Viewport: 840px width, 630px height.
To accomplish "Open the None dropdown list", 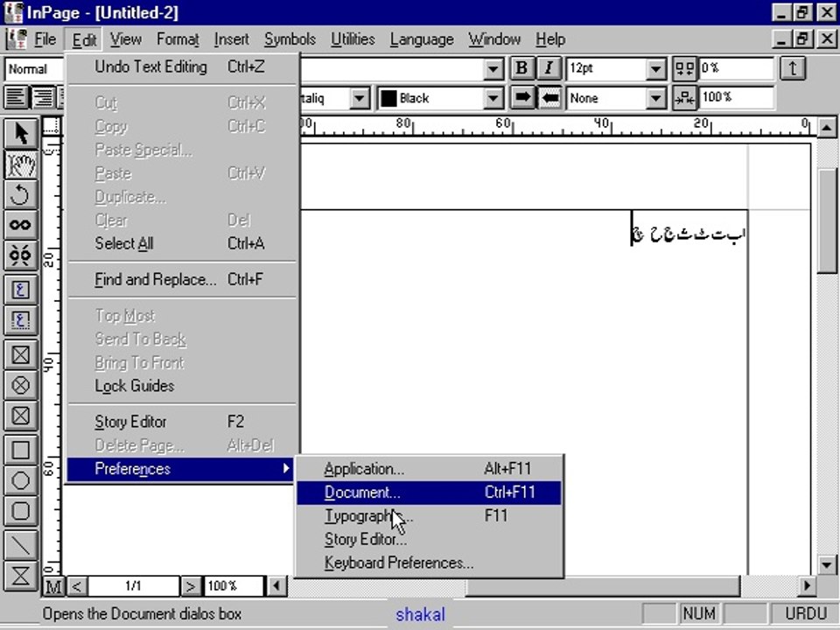I will tap(655, 98).
